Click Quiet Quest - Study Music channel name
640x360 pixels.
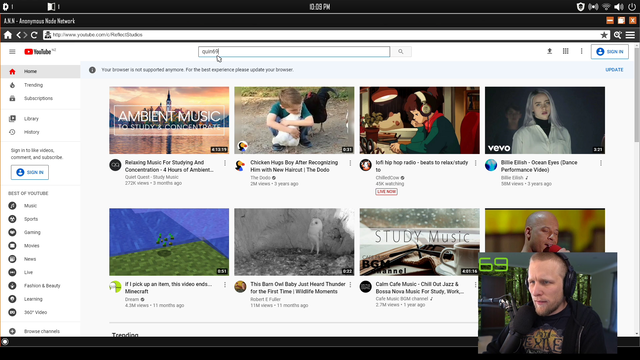(151, 177)
